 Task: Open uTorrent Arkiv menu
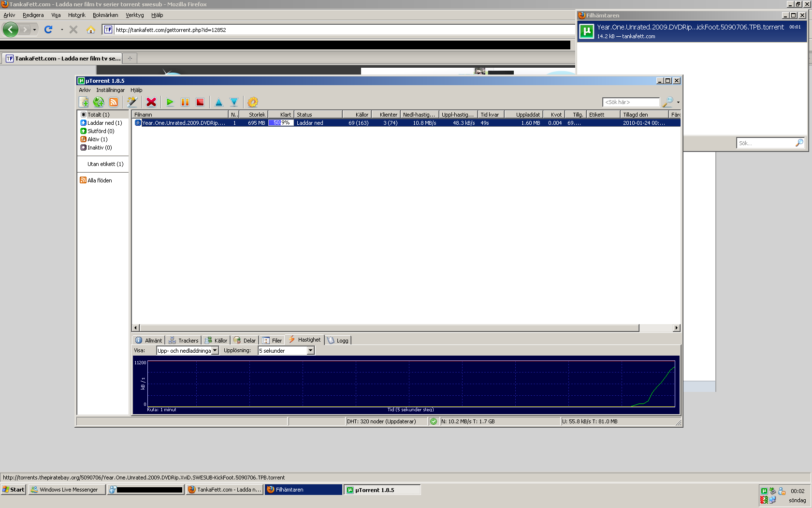pyautogui.click(x=85, y=90)
